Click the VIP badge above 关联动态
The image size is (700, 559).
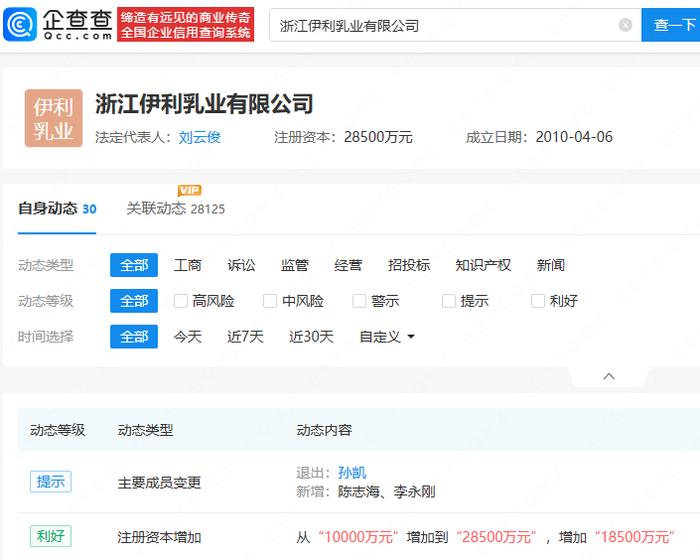tap(189, 191)
